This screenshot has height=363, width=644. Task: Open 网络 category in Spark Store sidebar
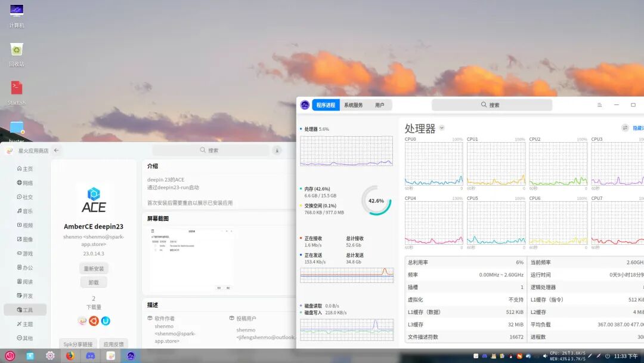pyautogui.click(x=24, y=183)
